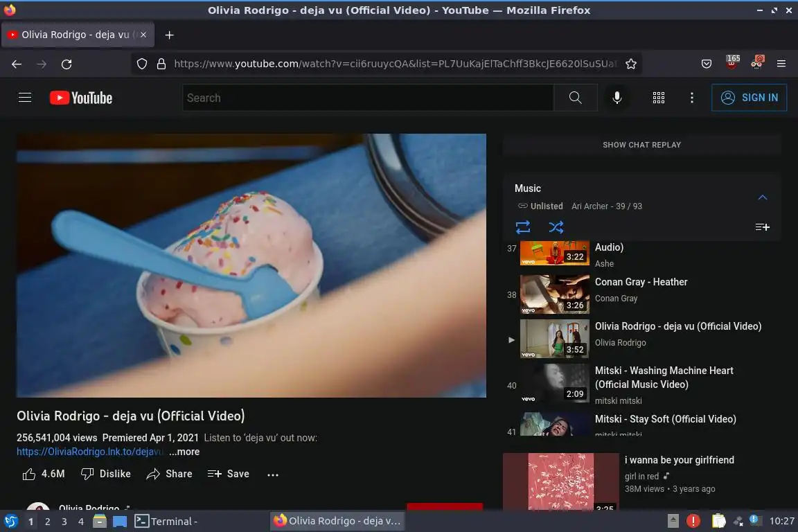798x532 pixels.
Task: Open the YouTube guide hamburger menu
Action: tap(25, 97)
